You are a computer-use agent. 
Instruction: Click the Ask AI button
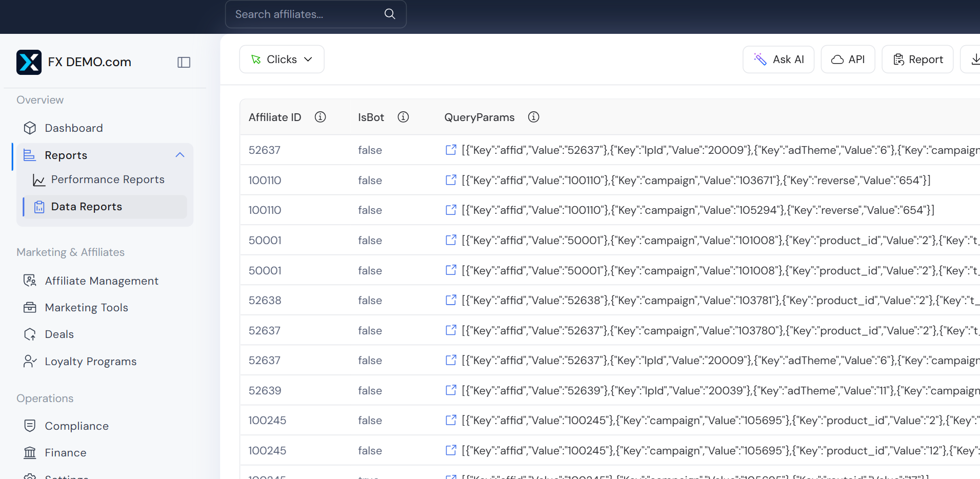[x=778, y=59]
